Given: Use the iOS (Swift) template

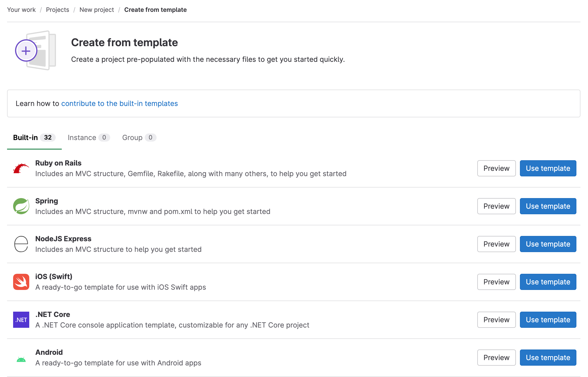Looking at the screenshot, I should 548,282.
